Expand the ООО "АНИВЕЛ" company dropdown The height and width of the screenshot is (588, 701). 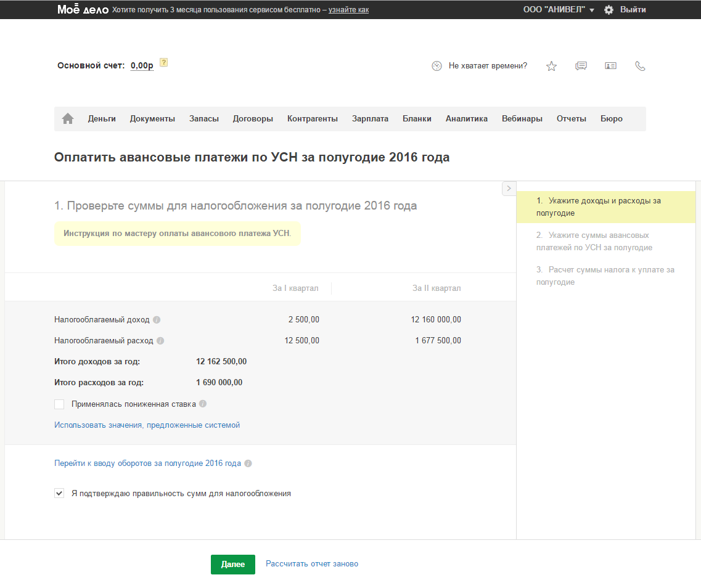point(559,10)
